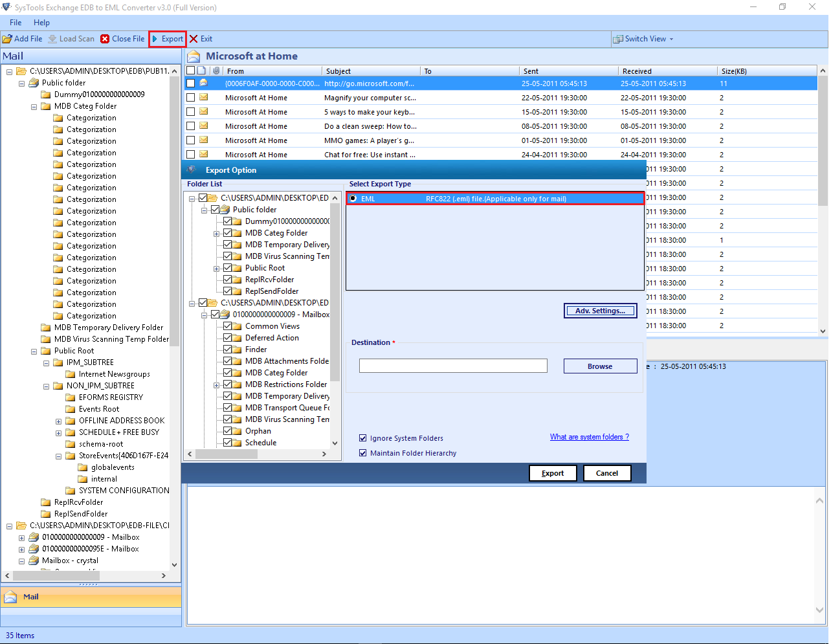This screenshot has height=644, width=831.
Task: Click the Export toolbar button
Action: coord(168,39)
